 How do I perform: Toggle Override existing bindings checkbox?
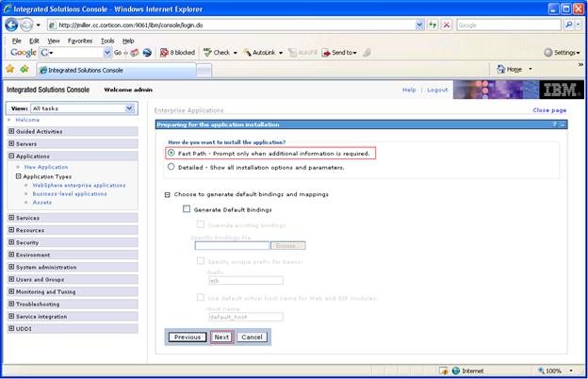pyautogui.click(x=201, y=224)
